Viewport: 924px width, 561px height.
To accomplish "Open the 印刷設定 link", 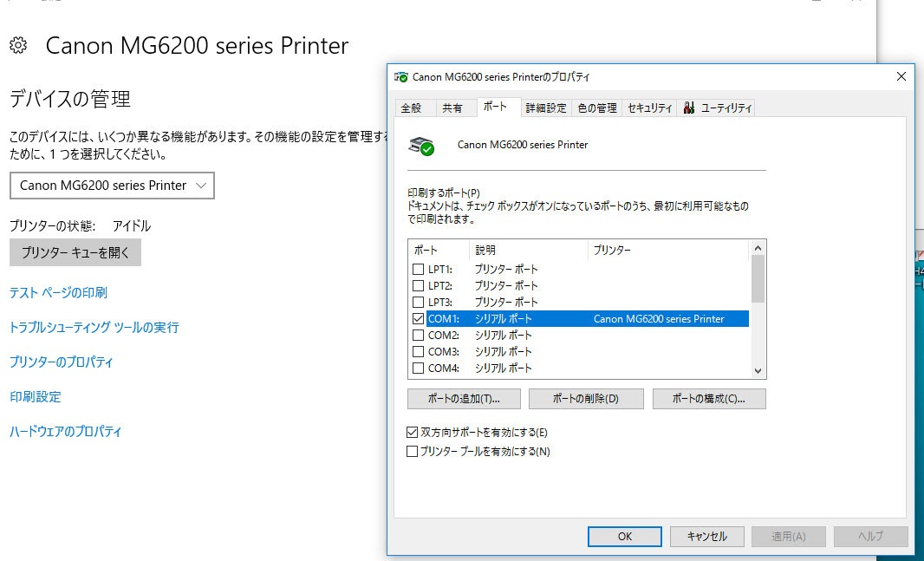I will pyautogui.click(x=36, y=396).
